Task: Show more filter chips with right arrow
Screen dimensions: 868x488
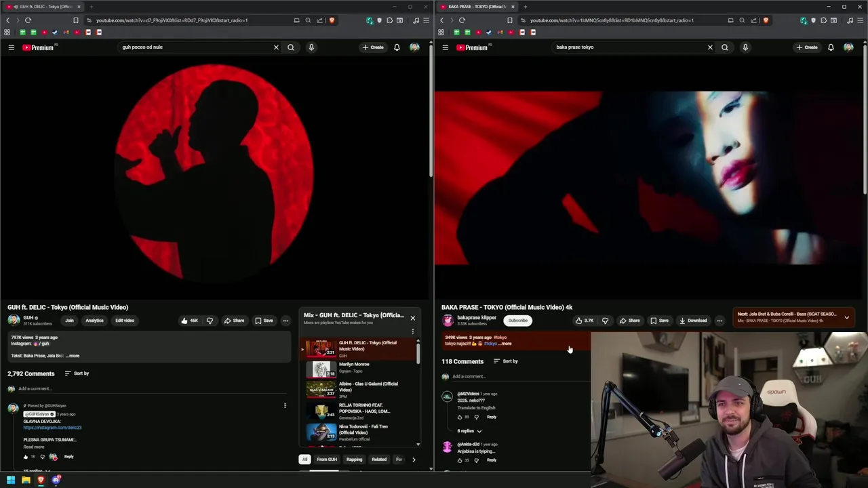Action: pyautogui.click(x=414, y=460)
